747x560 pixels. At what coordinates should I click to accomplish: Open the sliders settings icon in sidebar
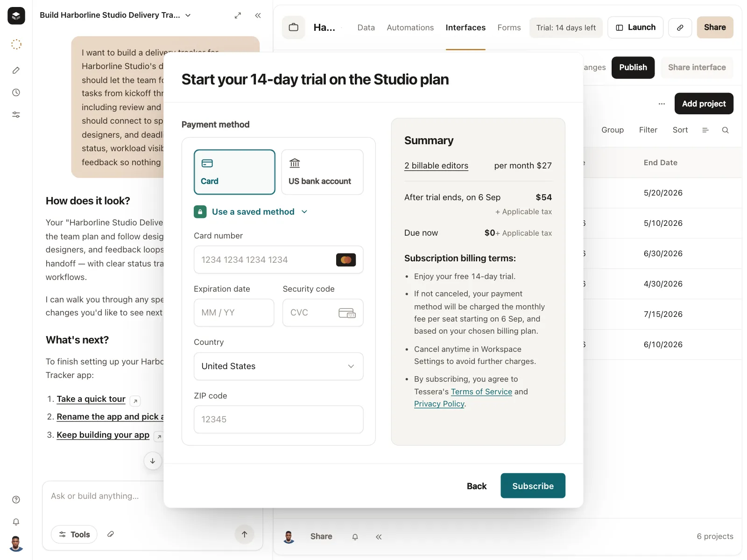(x=16, y=115)
